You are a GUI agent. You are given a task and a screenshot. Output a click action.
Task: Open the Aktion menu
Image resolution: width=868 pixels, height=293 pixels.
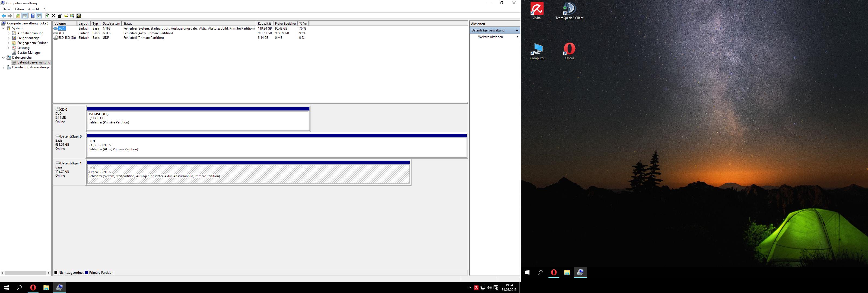[x=19, y=9]
